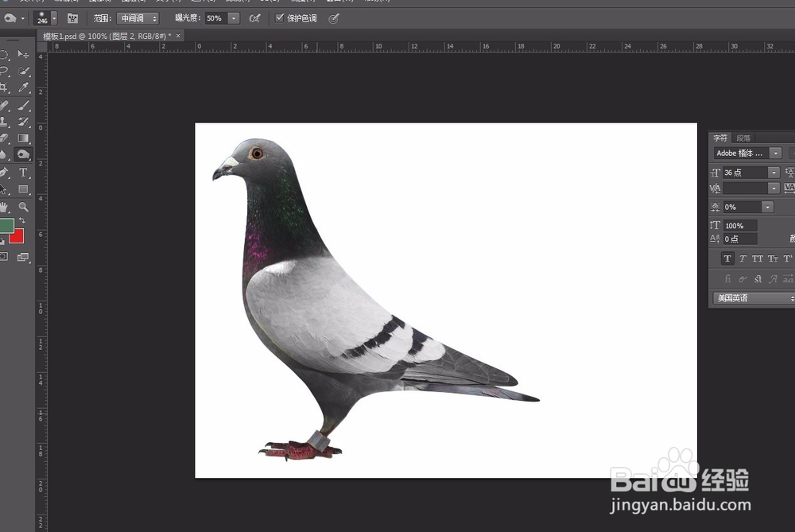
Task: Click the active Burn tool in toolbox
Action: click(23, 154)
